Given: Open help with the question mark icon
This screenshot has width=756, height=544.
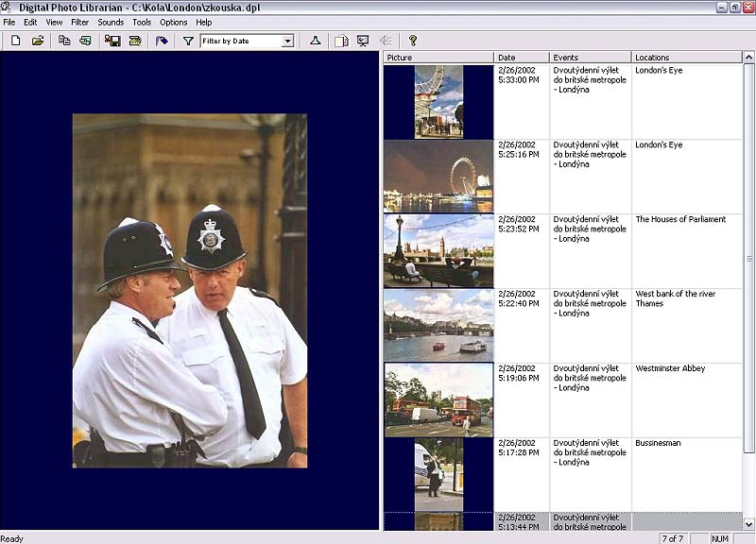Looking at the screenshot, I should (413, 41).
